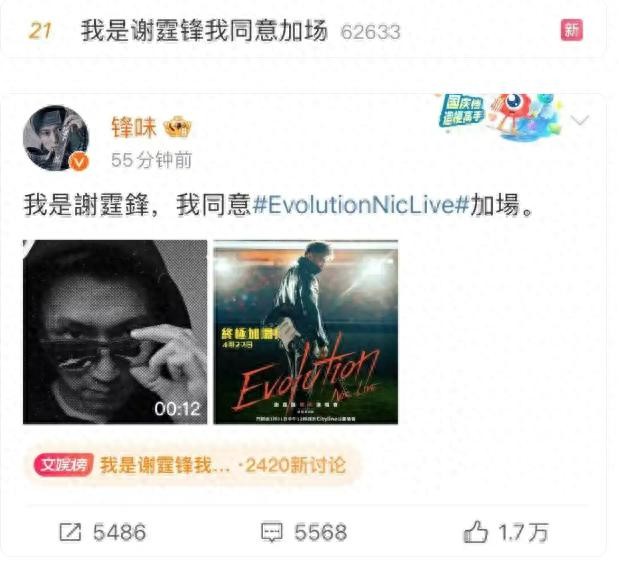Click the red 新 badge icon

[572, 30]
